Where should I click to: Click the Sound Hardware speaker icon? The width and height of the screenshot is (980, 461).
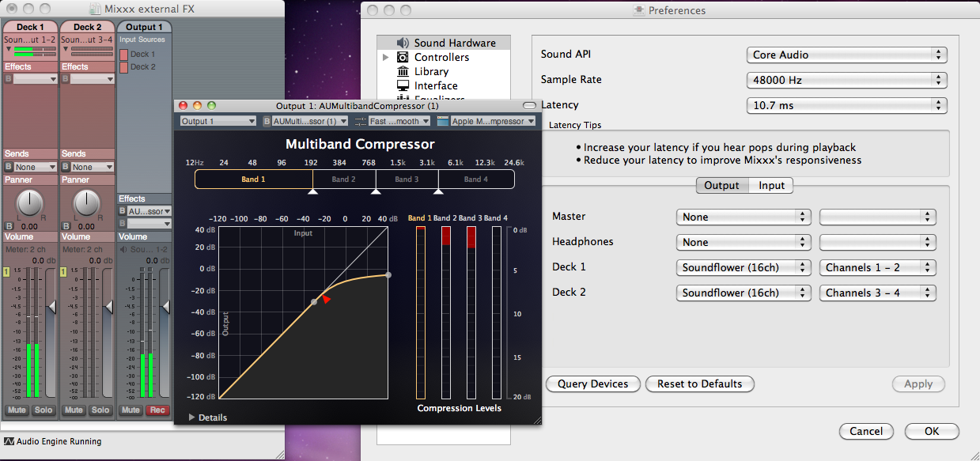(402, 43)
